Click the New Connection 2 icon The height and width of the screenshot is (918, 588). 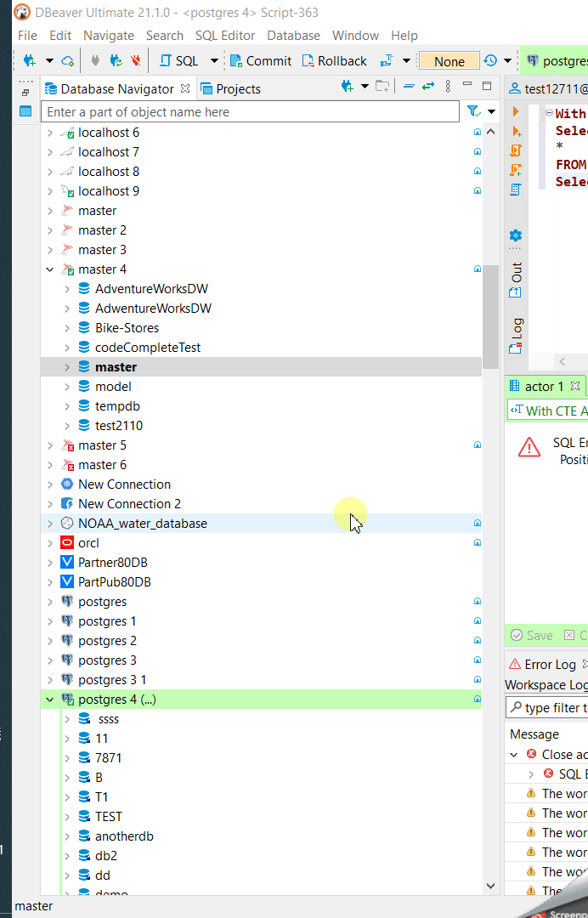tap(68, 504)
